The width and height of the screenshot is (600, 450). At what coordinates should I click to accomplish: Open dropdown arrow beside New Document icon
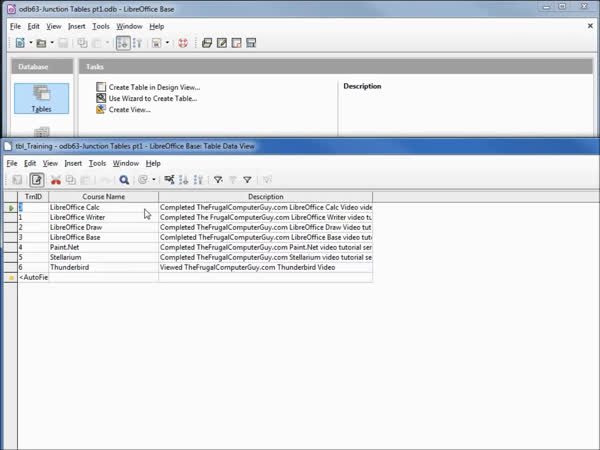click(x=31, y=43)
